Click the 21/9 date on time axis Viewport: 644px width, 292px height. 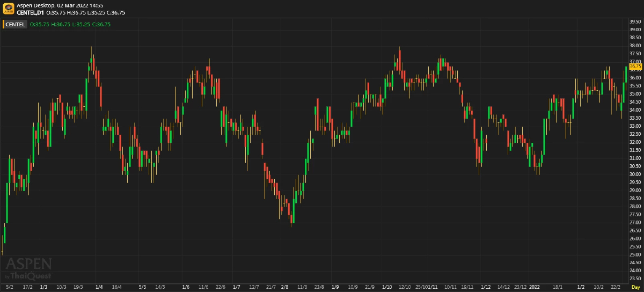pos(370,287)
